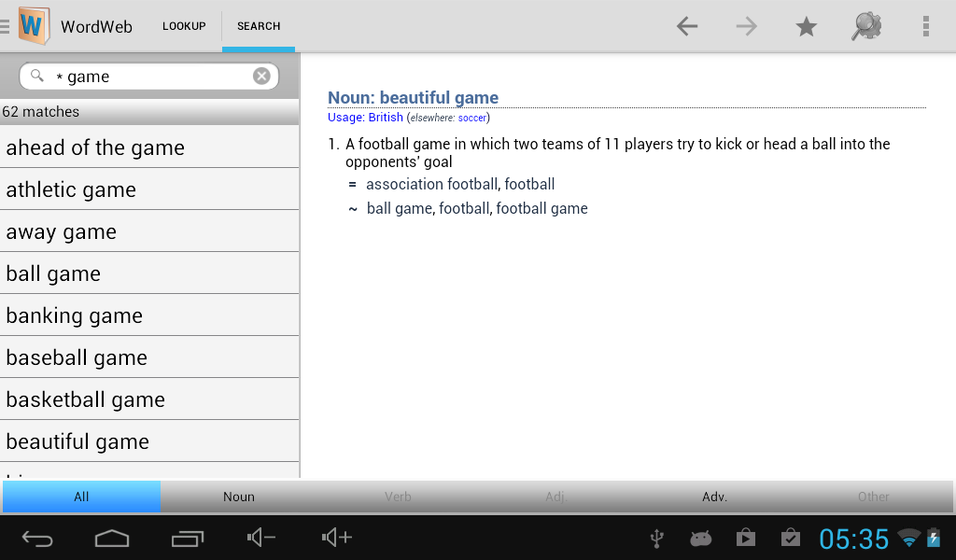
Task: Tap the volume up icon
Action: point(335,538)
